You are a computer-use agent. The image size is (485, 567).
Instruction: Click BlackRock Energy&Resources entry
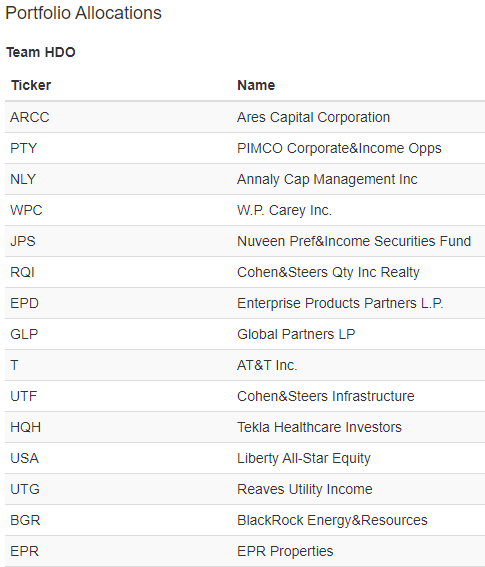[332, 520]
